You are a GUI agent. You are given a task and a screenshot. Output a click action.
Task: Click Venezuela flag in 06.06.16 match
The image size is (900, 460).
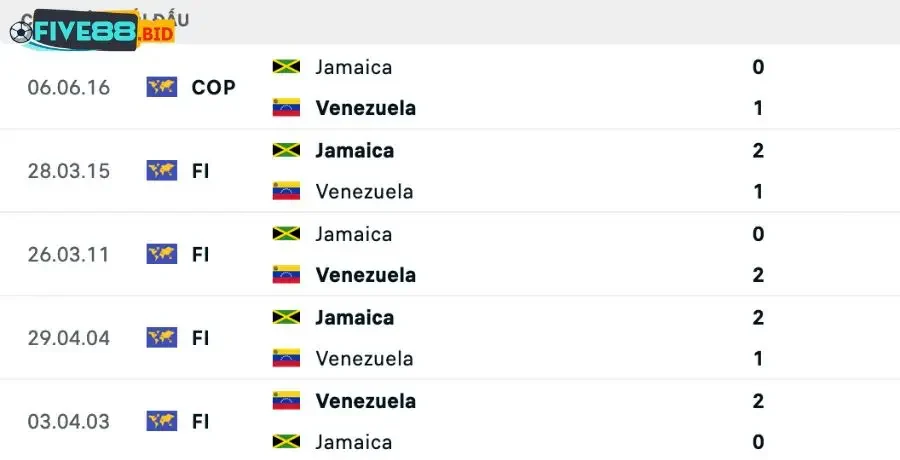click(286, 108)
